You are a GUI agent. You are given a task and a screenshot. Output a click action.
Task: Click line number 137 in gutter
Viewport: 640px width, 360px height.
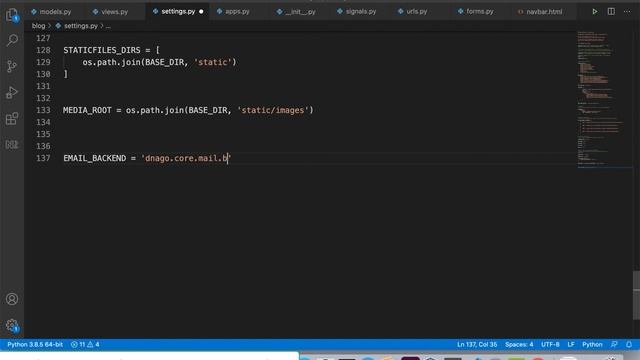pyautogui.click(x=43, y=158)
